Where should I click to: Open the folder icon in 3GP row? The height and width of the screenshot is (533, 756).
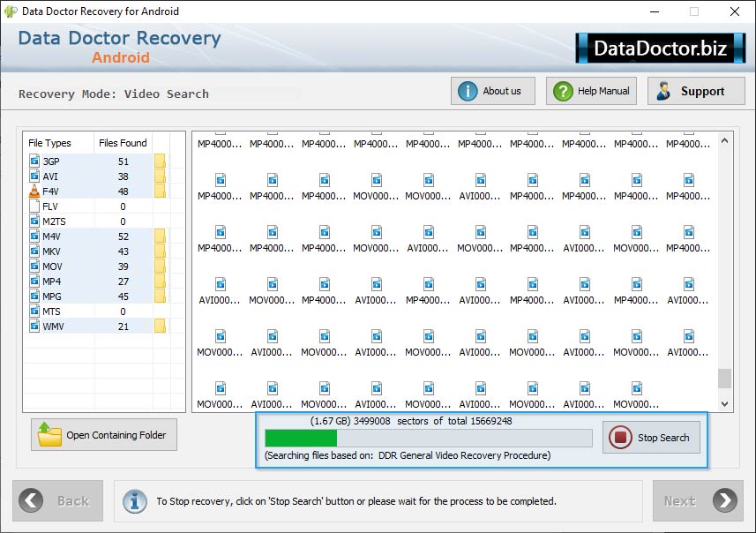(160, 161)
